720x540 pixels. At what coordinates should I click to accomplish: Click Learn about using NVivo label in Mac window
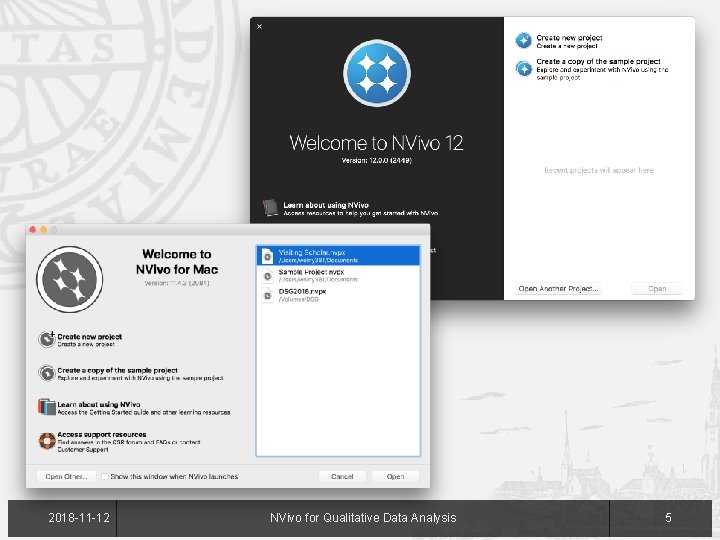click(99, 404)
